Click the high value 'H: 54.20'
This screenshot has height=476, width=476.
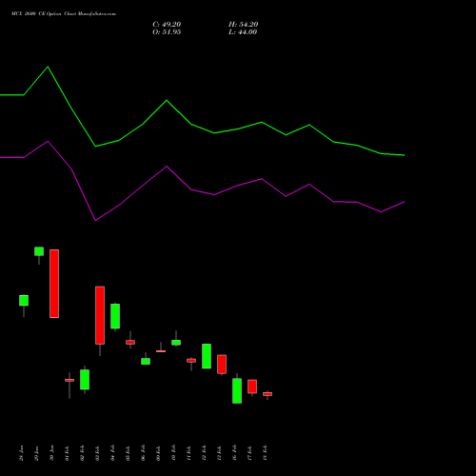(243, 25)
